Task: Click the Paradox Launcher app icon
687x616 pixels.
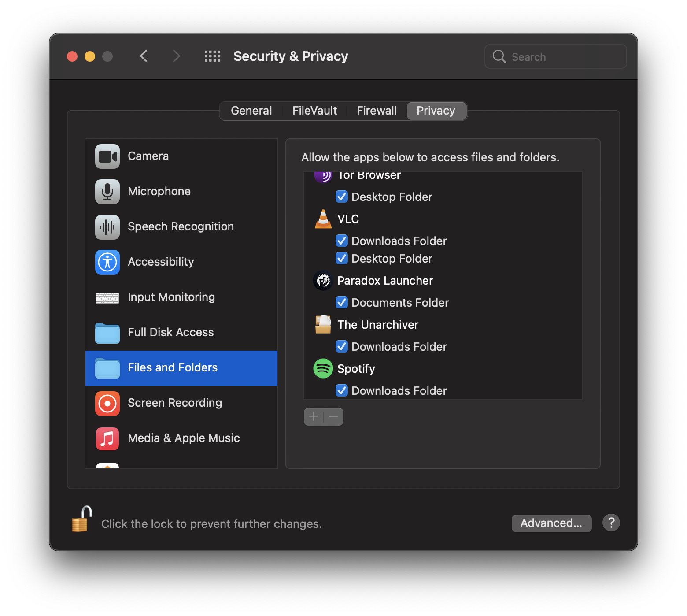Action: pos(323,281)
